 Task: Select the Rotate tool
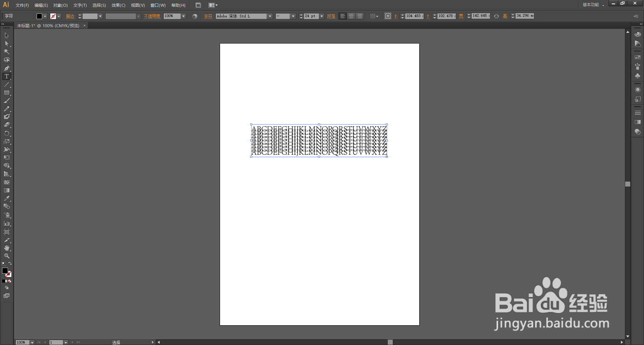coord(7,133)
